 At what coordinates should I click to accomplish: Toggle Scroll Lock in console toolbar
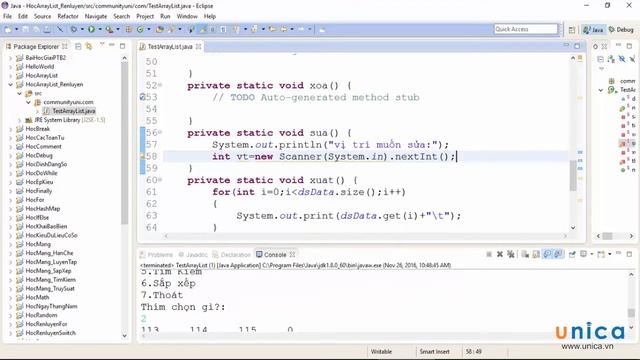pos(536,254)
